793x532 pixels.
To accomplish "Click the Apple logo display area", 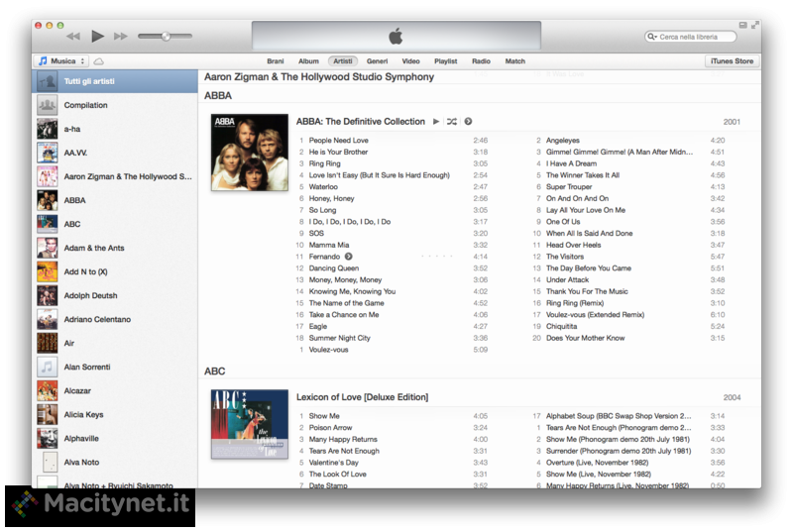I will tap(396, 36).
